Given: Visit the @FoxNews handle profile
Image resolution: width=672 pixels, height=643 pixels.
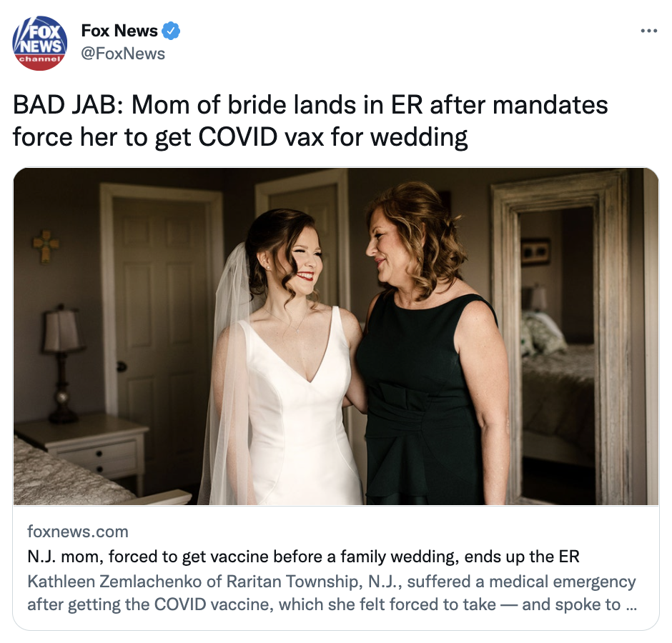Looking at the screenshot, I should click(123, 54).
